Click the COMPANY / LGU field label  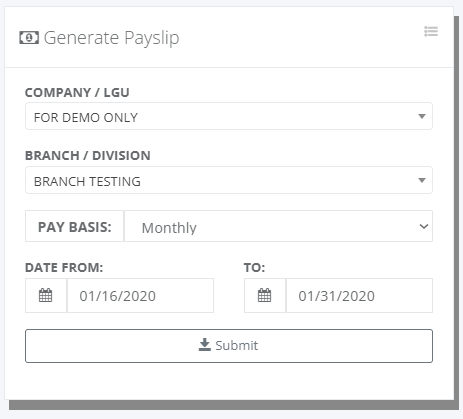coord(77,93)
